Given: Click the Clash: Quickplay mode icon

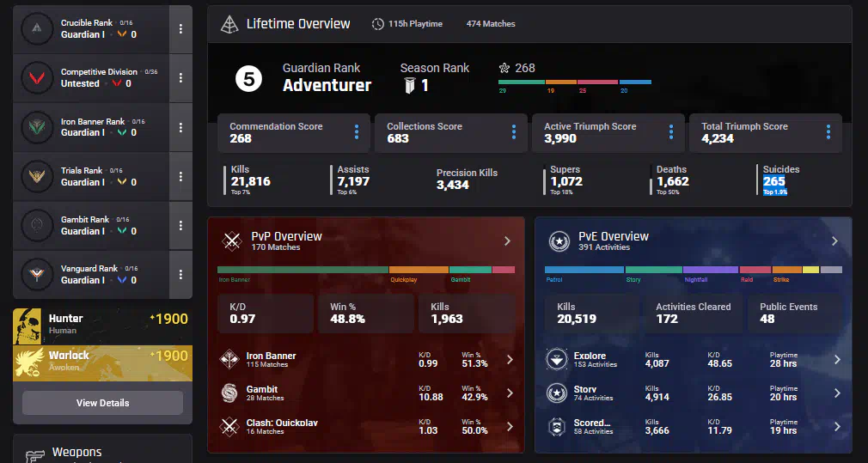Looking at the screenshot, I should [229, 426].
